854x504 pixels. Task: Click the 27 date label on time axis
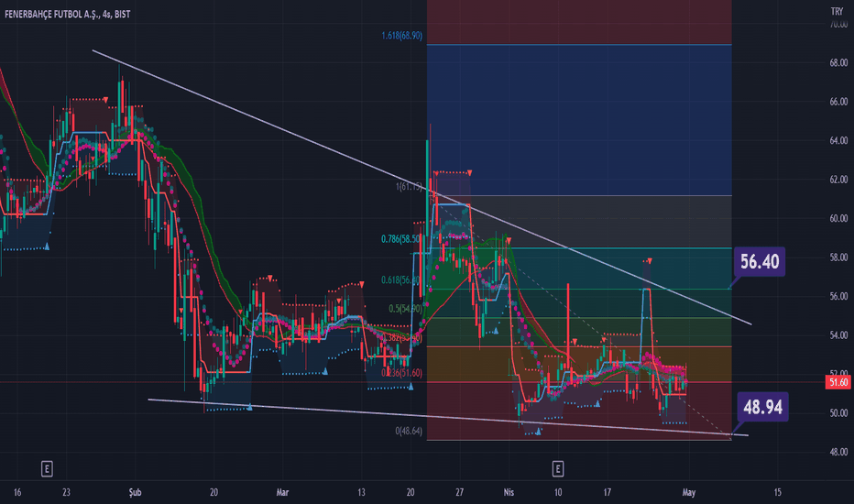coord(460,493)
